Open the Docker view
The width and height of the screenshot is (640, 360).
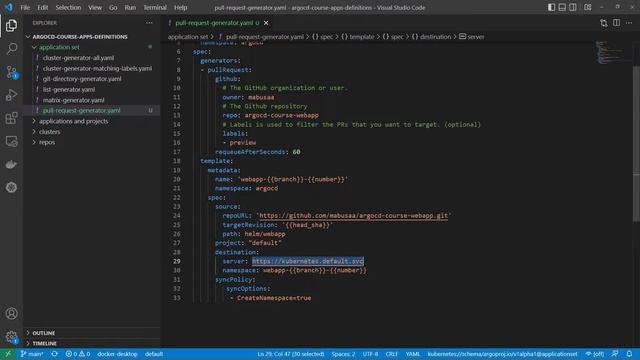point(11,164)
